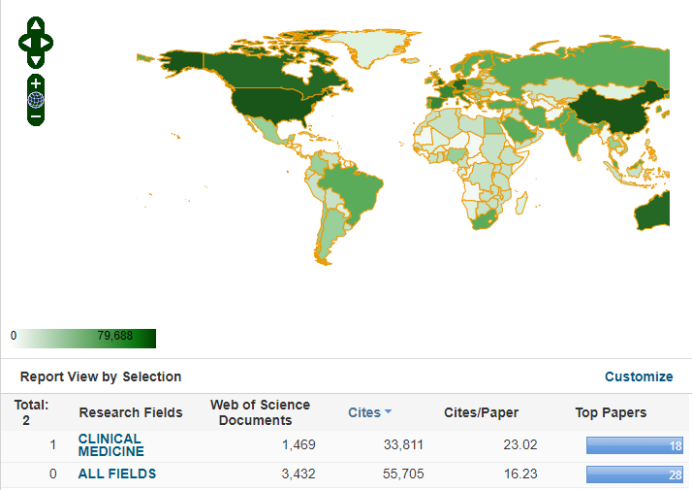Open the CLINICAL MEDICINE research field
Viewport: 693px width, 490px height.
[x=110, y=445]
